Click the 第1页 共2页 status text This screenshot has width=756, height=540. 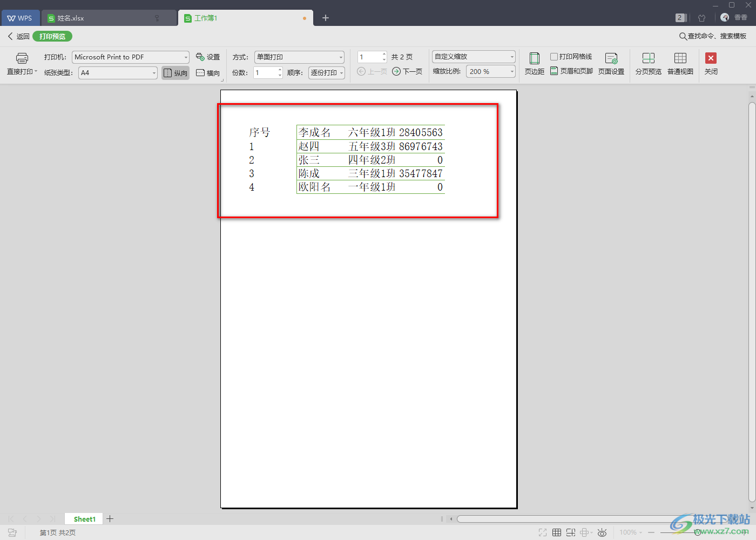click(x=58, y=532)
